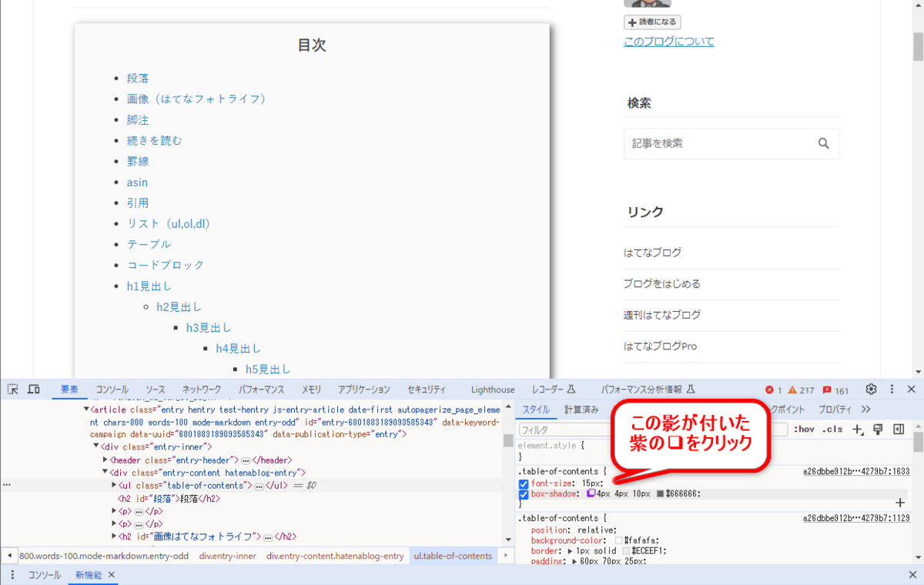
Task: Toggle the device toolbar icon
Action: point(34,389)
